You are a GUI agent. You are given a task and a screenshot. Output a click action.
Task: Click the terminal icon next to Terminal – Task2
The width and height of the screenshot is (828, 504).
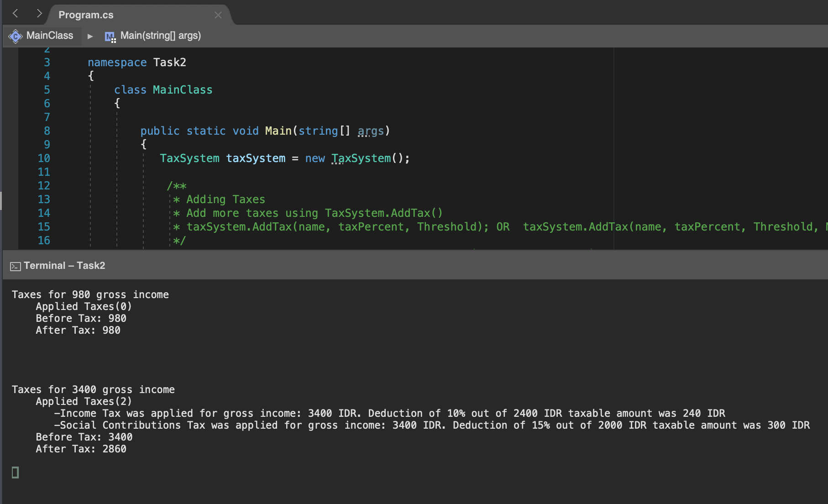point(15,265)
